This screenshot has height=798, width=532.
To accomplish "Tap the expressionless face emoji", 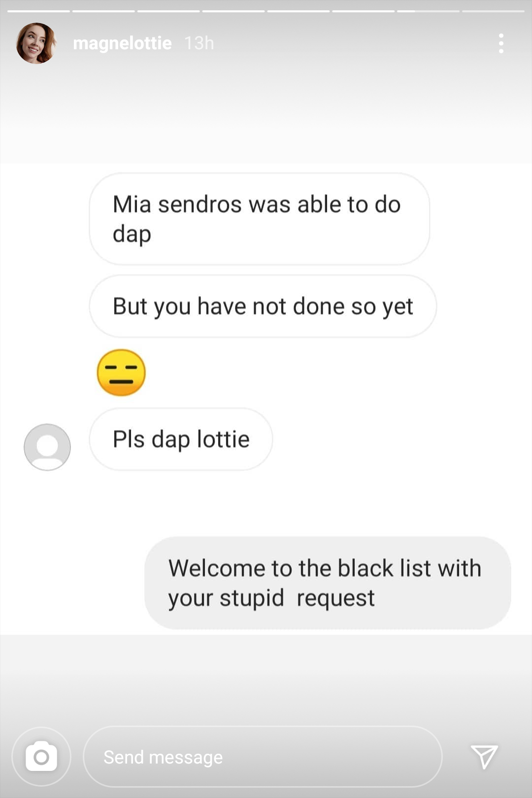I will [x=121, y=372].
